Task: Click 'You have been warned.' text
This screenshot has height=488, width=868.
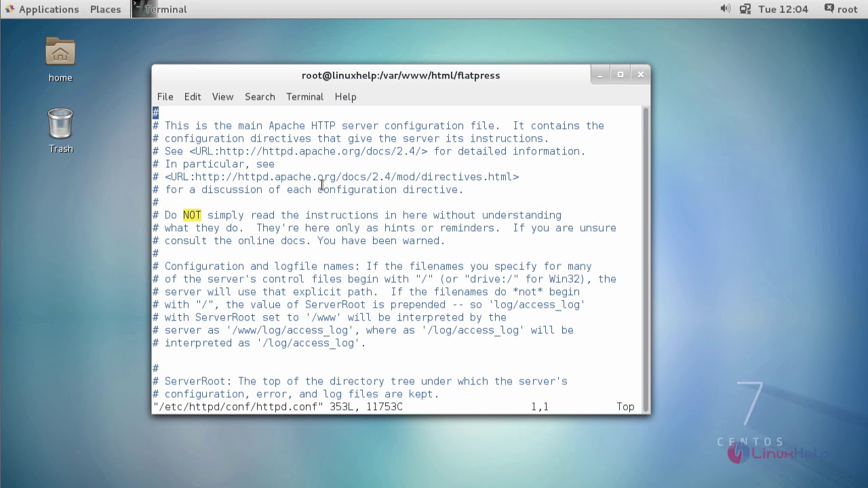Action: click(381, 241)
